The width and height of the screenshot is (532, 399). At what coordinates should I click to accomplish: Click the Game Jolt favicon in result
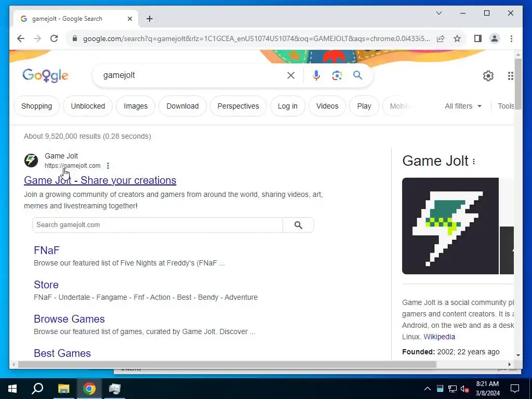[x=31, y=161]
